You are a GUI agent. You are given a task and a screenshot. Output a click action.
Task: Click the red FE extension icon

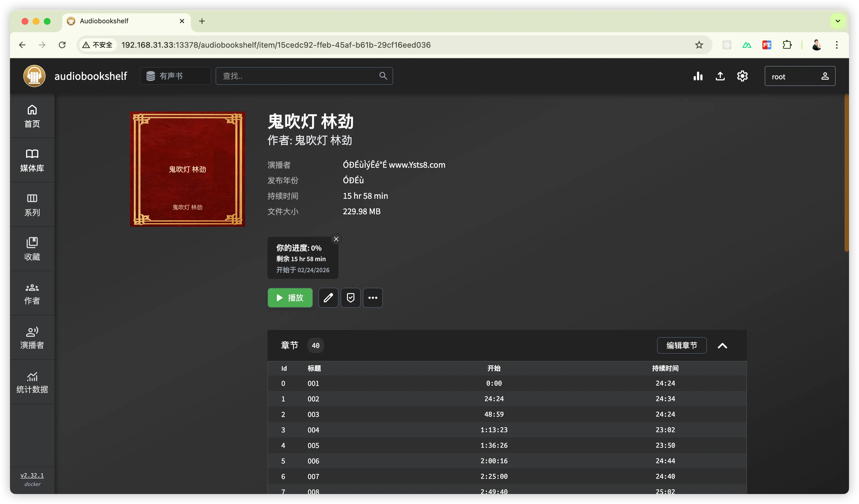click(767, 45)
